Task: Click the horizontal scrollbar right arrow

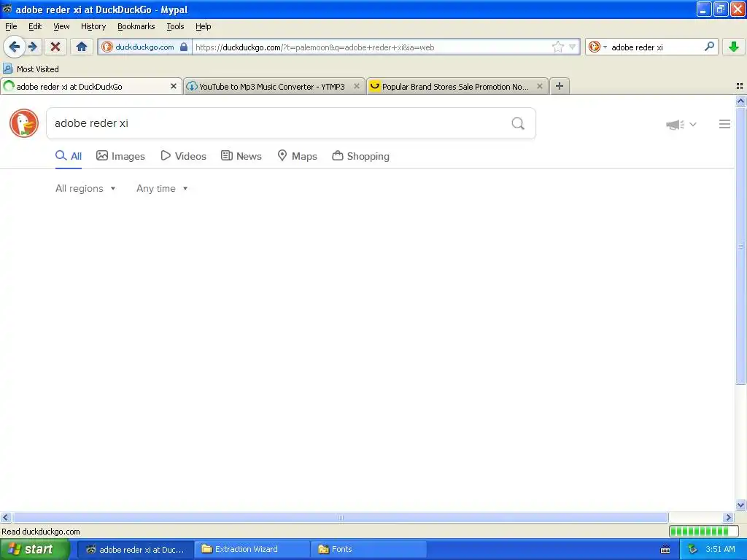Action: pyautogui.click(x=728, y=517)
